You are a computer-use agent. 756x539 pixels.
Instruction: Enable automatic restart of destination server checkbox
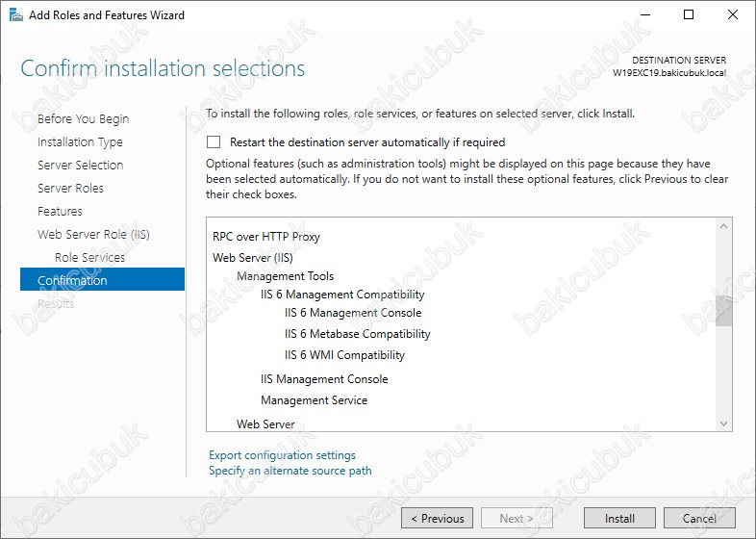click(214, 142)
